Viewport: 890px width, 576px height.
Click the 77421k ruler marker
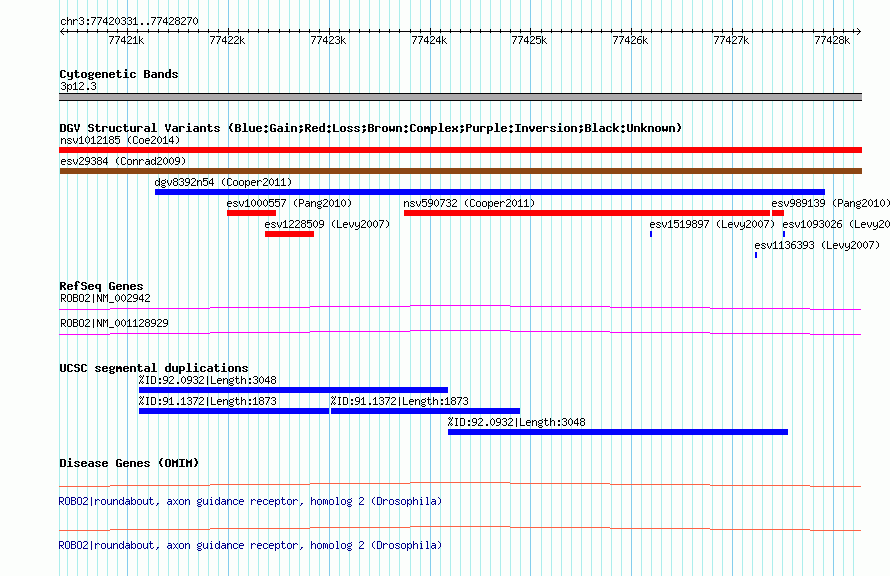pos(126,40)
